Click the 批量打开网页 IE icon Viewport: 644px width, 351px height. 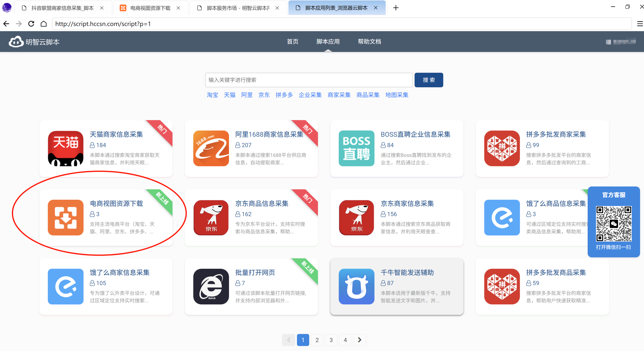pyautogui.click(x=211, y=287)
